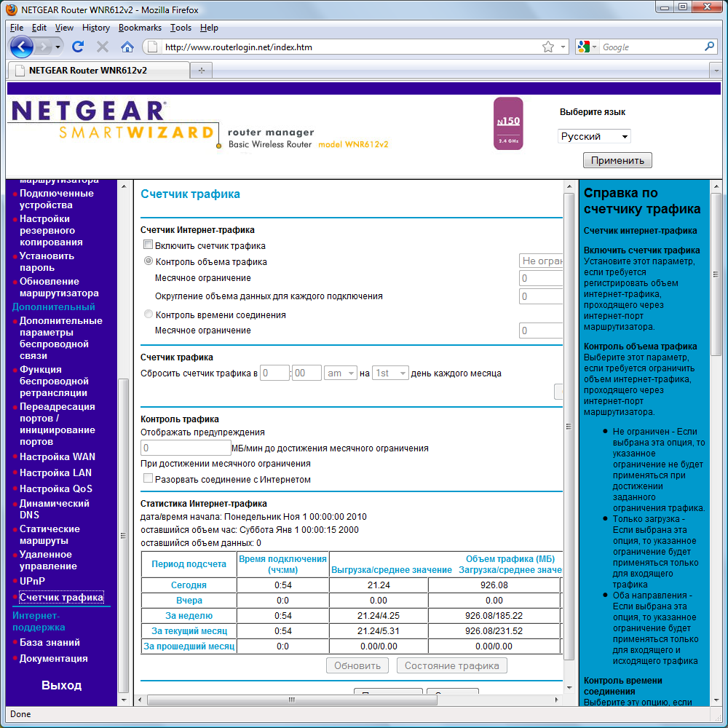The height and width of the screenshot is (728, 728).
Task: Open Обновление маршрутизатора link
Action: point(59,288)
